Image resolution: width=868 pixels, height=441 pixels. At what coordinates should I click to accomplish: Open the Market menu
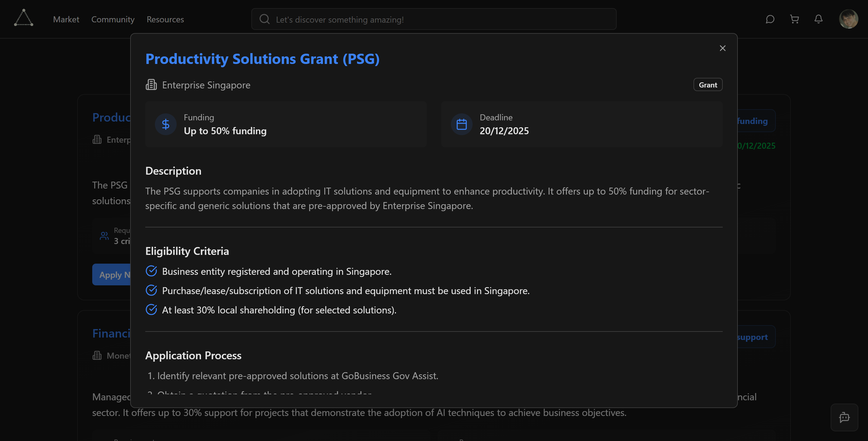(66, 19)
